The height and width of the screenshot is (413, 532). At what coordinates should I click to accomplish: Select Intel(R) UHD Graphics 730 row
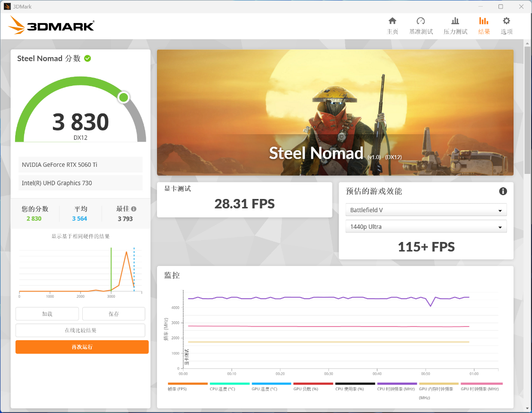[x=80, y=183]
